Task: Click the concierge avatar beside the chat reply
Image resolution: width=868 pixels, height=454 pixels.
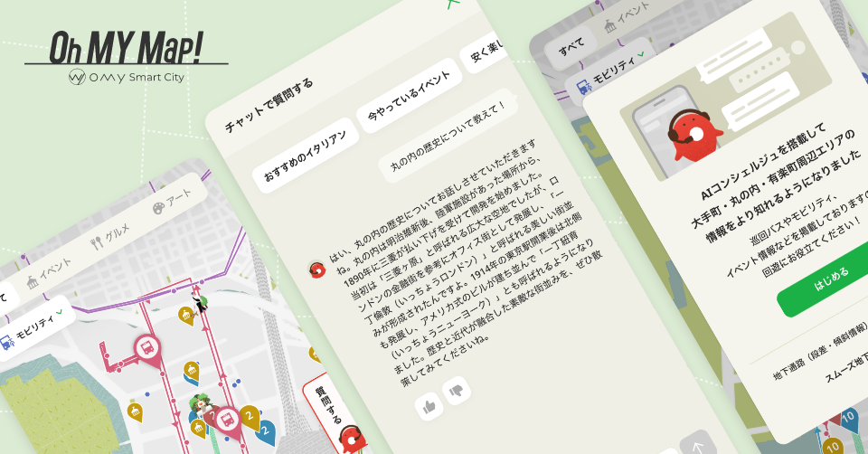Action: click(317, 270)
